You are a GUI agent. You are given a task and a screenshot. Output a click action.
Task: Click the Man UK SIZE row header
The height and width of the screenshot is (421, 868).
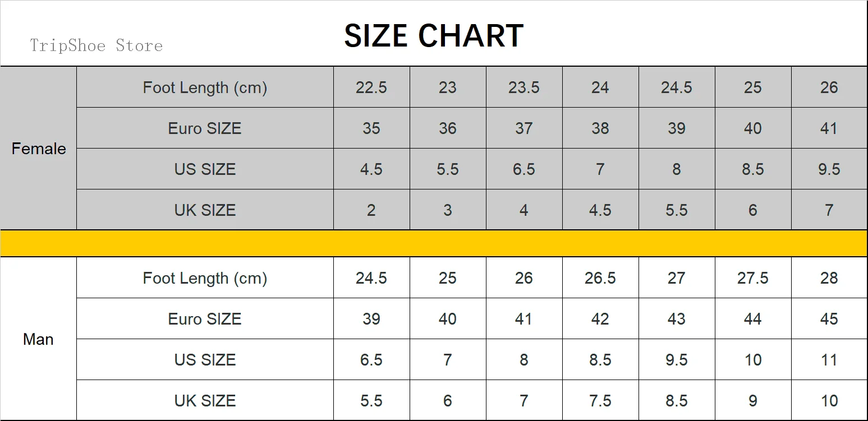pyautogui.click(x=205, y=401)
